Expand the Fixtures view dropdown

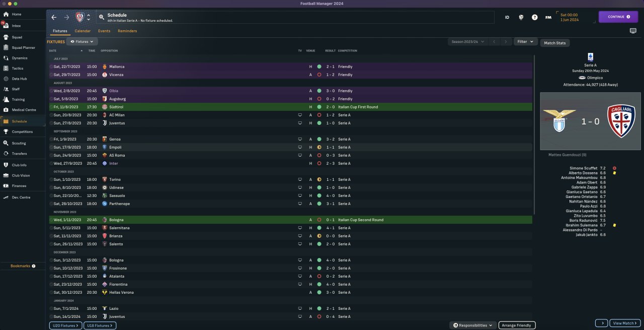pyautogui.click(x=82, y=42)
